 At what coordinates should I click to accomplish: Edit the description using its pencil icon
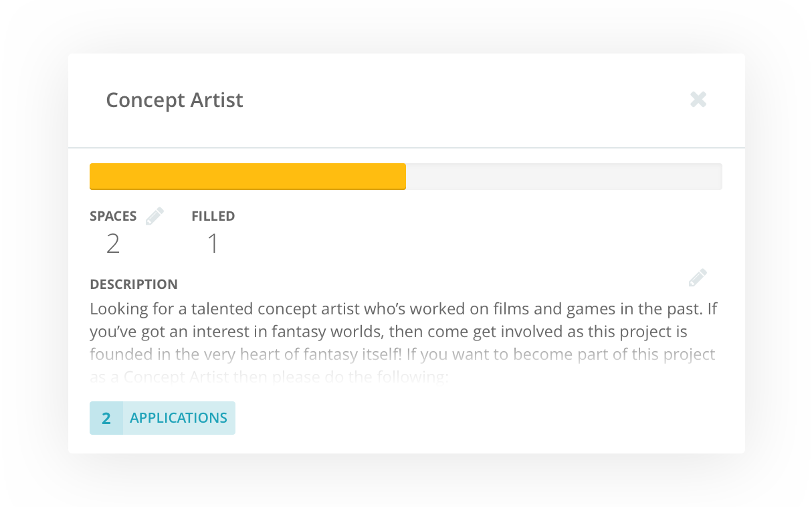(x=698, y=277)
